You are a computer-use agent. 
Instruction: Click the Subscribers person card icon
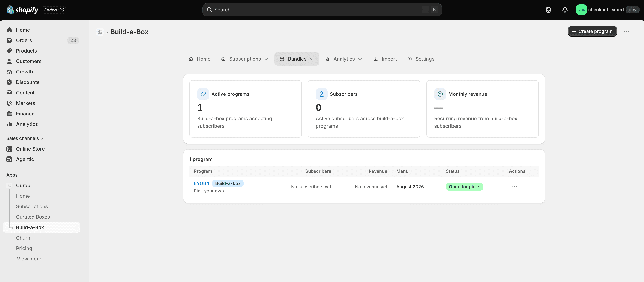pyautogui.click(x=321, y=94)
